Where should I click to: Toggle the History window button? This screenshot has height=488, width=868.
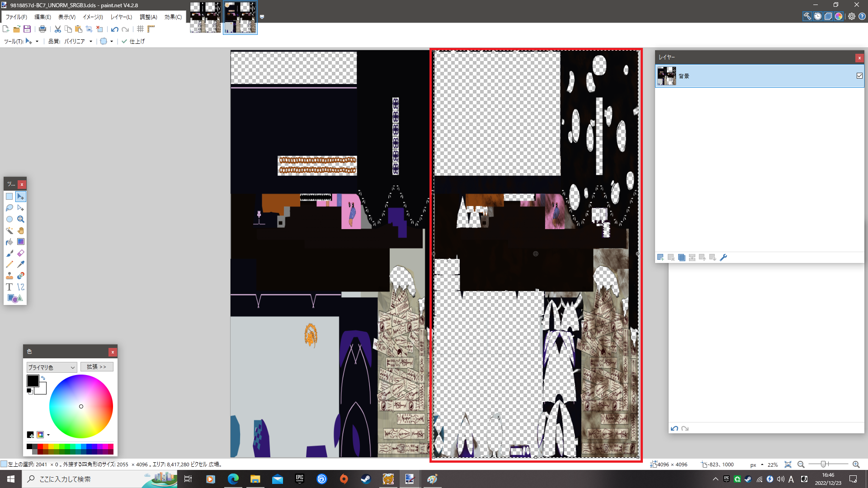(818, 16)
